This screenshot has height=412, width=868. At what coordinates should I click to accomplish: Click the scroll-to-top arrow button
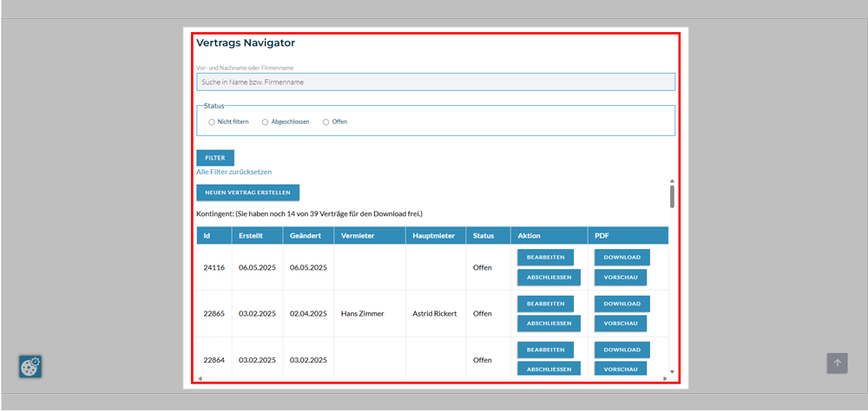[x=837, y=363]
